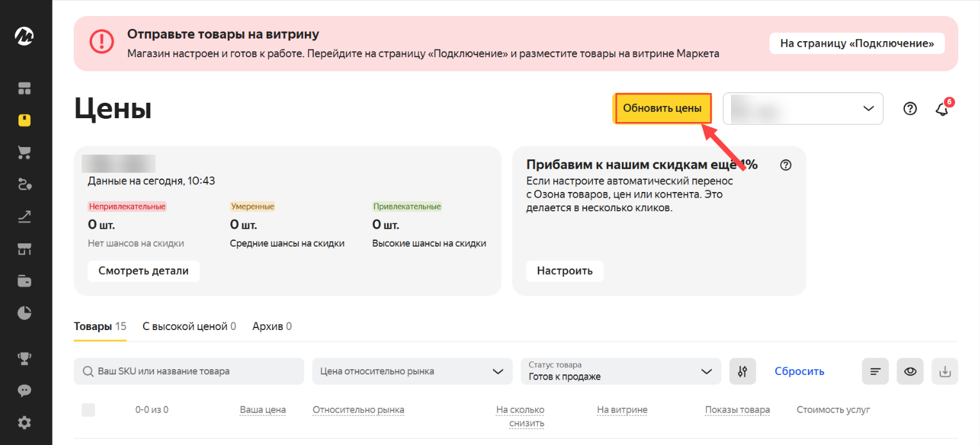
Task: Open the settings gear in sidebar
Action: tap(24, 423)
